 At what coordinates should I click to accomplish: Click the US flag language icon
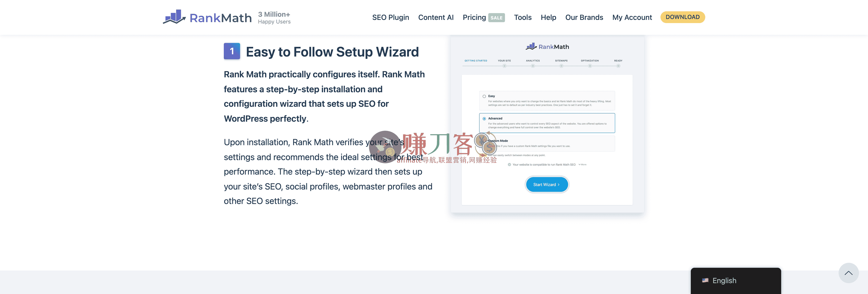click(705, 280)
